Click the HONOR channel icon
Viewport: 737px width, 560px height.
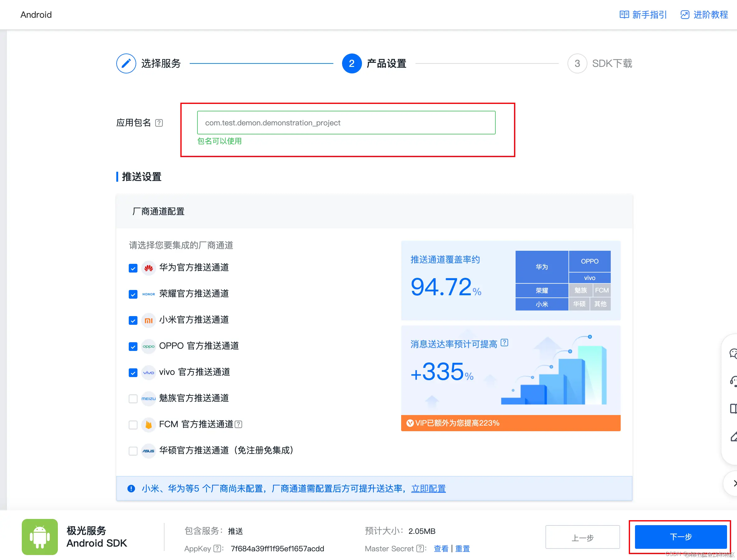coord(149,294)
